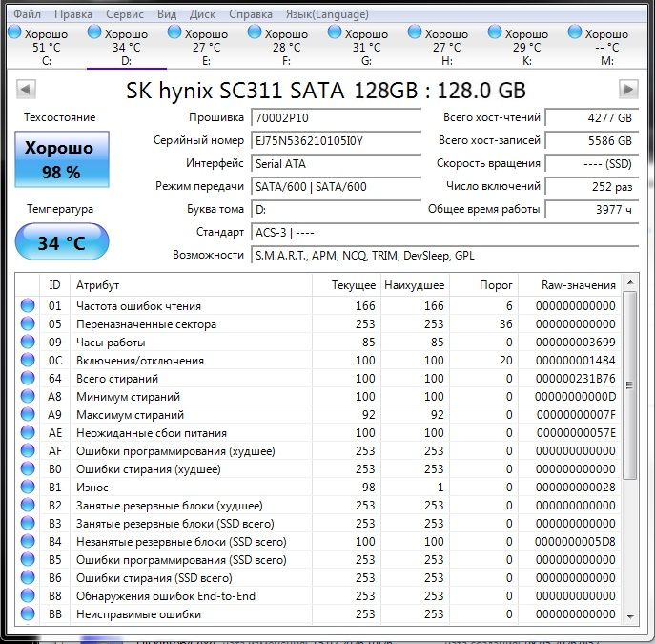Click status icon for Включения/отключения row
This screenshot has width=655, height=644.
point(28,360)
